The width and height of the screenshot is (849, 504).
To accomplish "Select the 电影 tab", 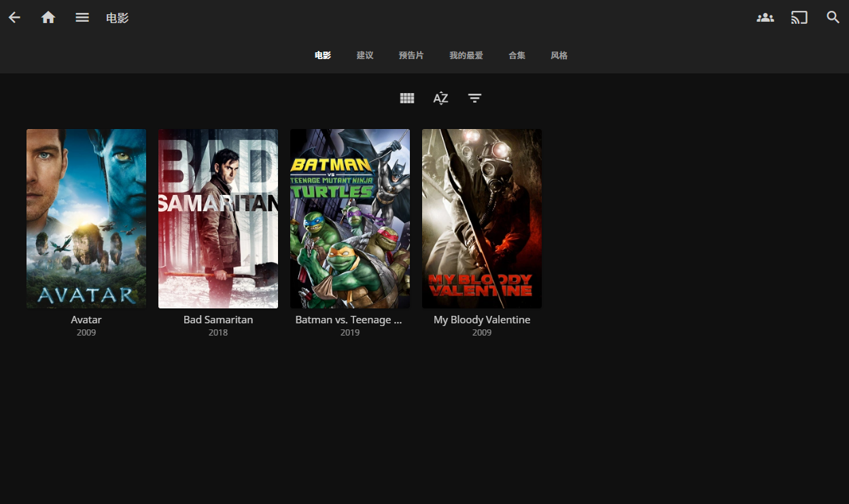I will click(x=323, y=56).
